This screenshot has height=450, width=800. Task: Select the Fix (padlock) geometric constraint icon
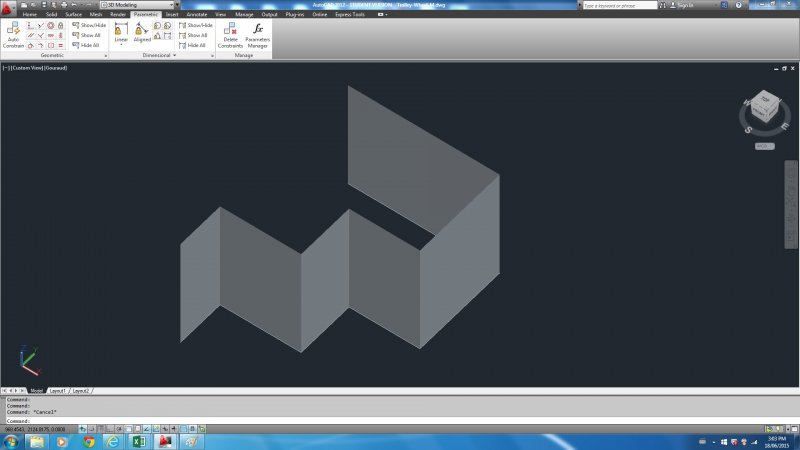click(x=60, y=25)
